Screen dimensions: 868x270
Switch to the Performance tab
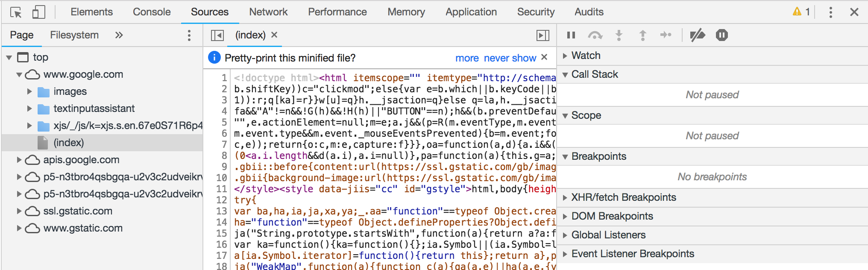pos(337,12)
